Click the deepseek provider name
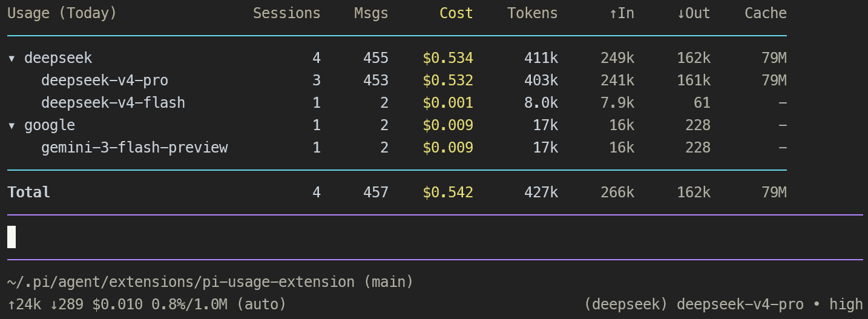The image size is (868, 319). coord(58,58)
